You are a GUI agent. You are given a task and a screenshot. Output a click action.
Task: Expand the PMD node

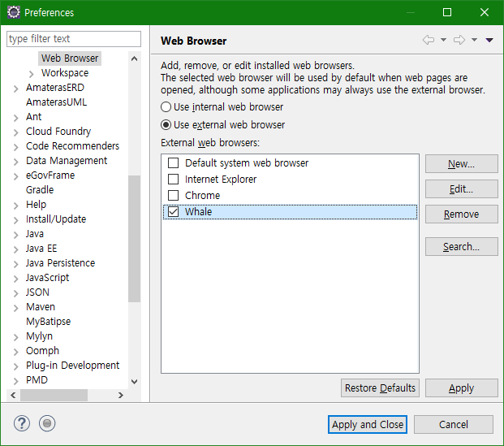16,381
